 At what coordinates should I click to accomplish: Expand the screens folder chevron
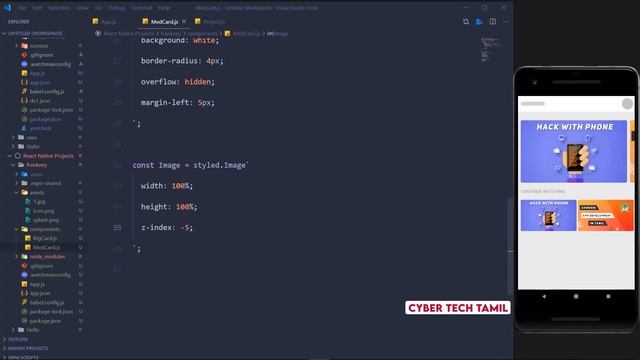point(16,46)
